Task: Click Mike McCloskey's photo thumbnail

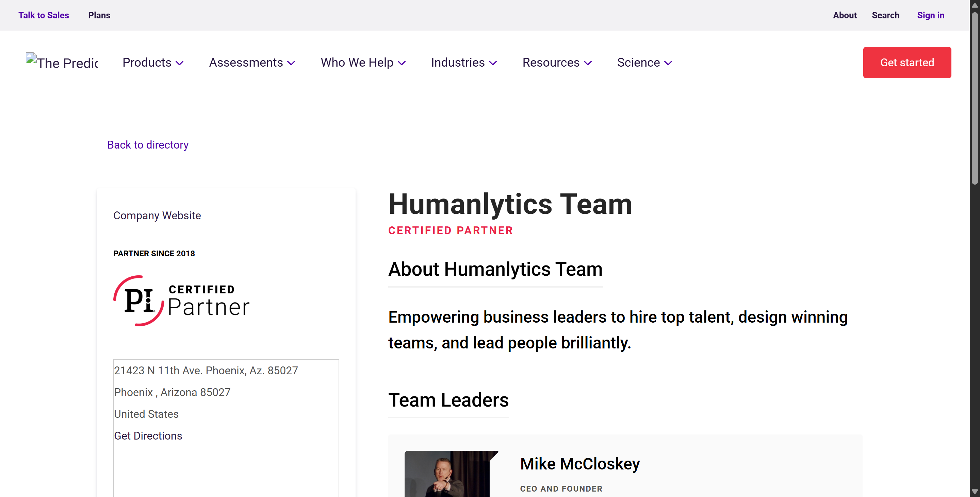Action: tap(451, 474)
